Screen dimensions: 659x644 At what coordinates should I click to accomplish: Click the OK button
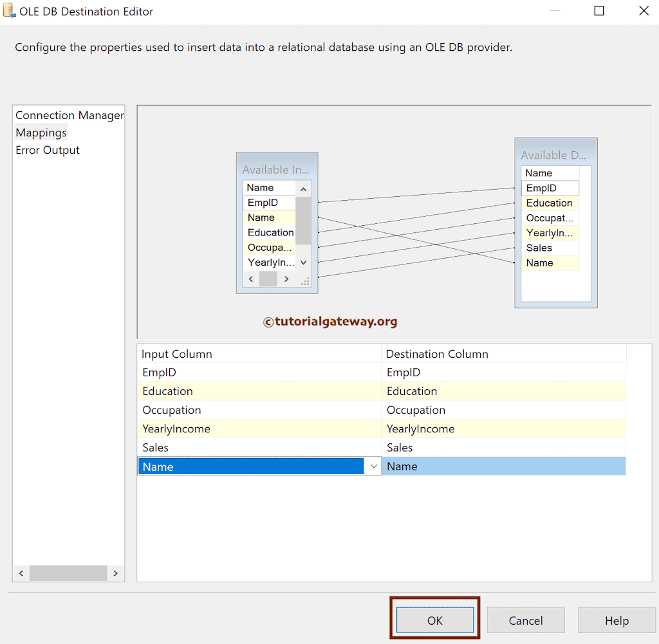[434, 620]
